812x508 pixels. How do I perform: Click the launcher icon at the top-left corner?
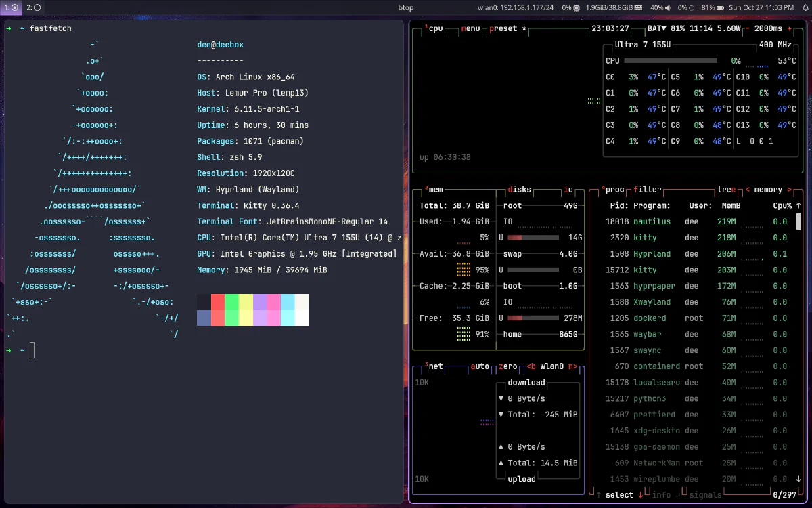click(8, 7)
